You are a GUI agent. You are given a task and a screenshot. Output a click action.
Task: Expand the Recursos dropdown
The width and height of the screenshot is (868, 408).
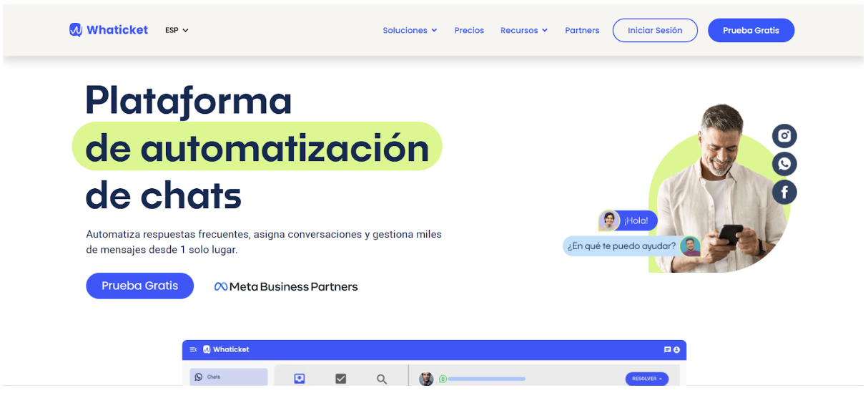[x=524, y=30]
